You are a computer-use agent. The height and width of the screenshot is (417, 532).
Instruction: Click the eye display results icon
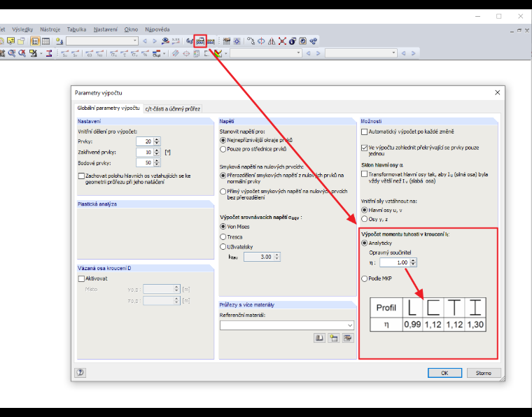tap(165, 41)
